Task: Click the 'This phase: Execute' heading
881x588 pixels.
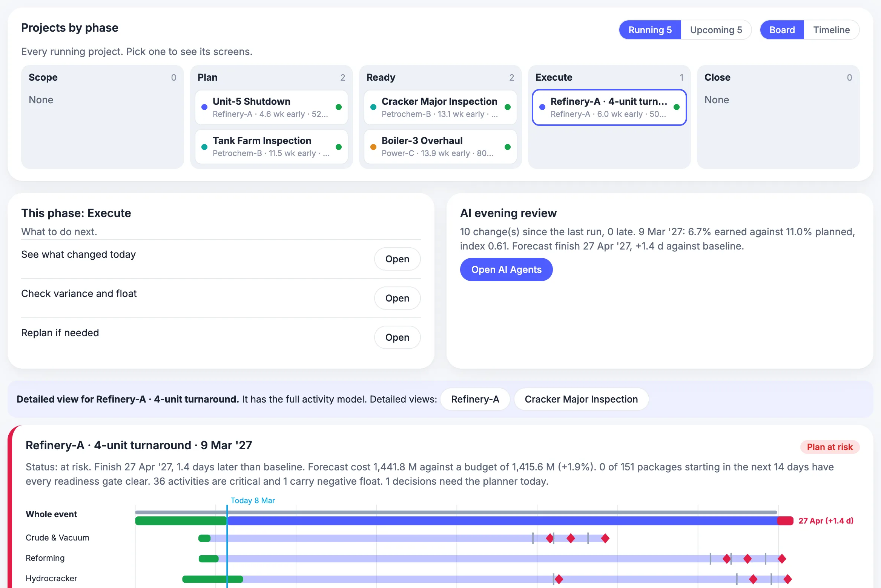Action: pos(76,213)
